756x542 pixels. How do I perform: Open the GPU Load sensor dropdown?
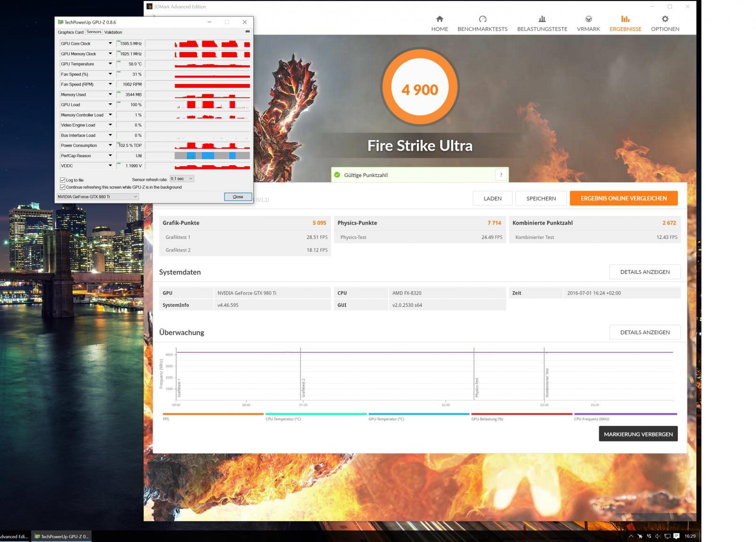point(110,105)
